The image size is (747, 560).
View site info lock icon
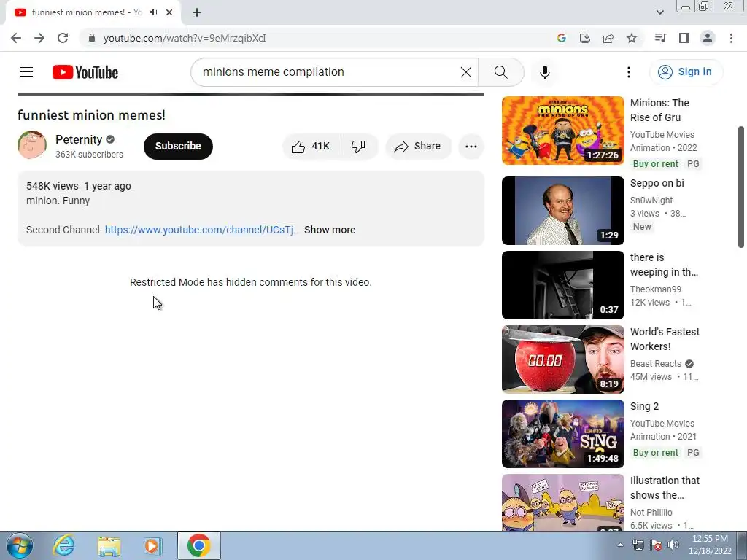tap(91, 38)
